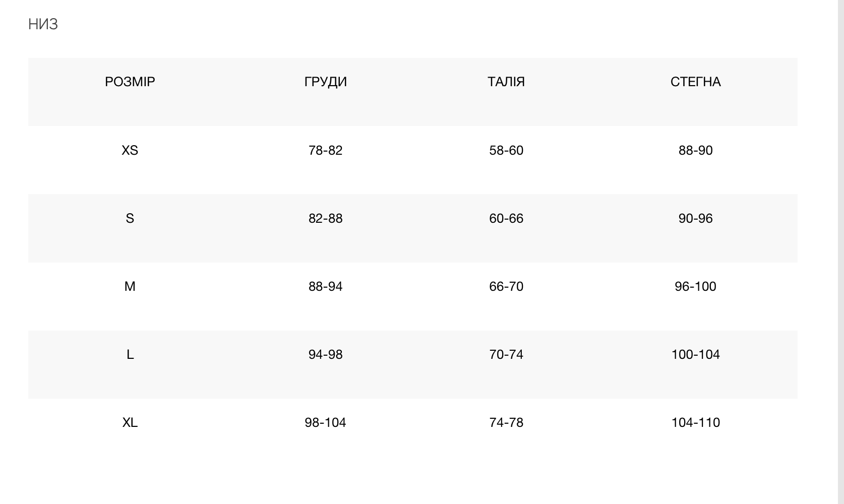Image resolution: width=844 pixels, height=504 pixels.
Task: Click the XS size row label
Action: [130, 150]
